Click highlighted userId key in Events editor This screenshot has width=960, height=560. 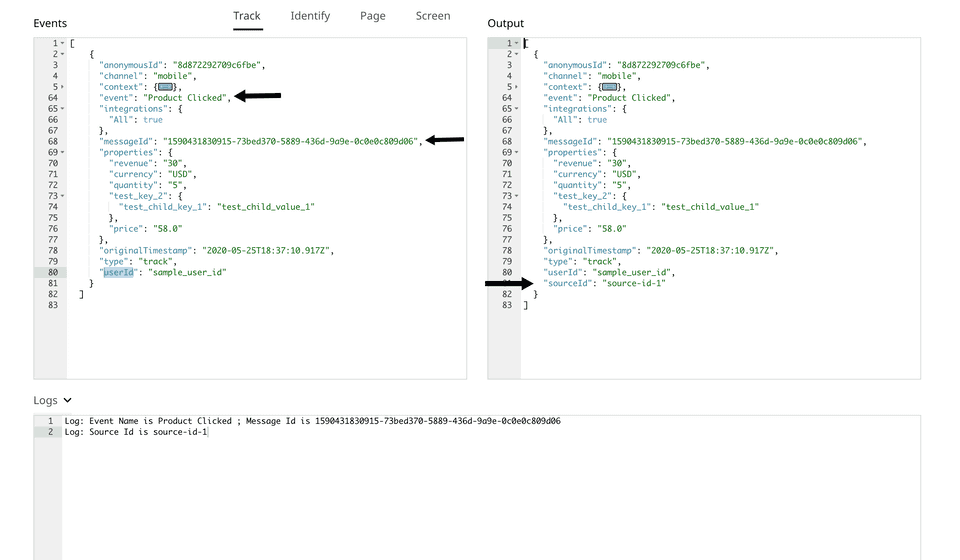pos(118,272)
